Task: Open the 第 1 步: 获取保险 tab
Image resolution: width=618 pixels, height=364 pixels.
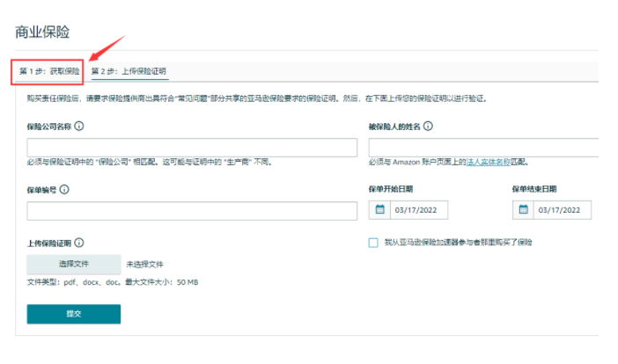Action: (49, 71)
